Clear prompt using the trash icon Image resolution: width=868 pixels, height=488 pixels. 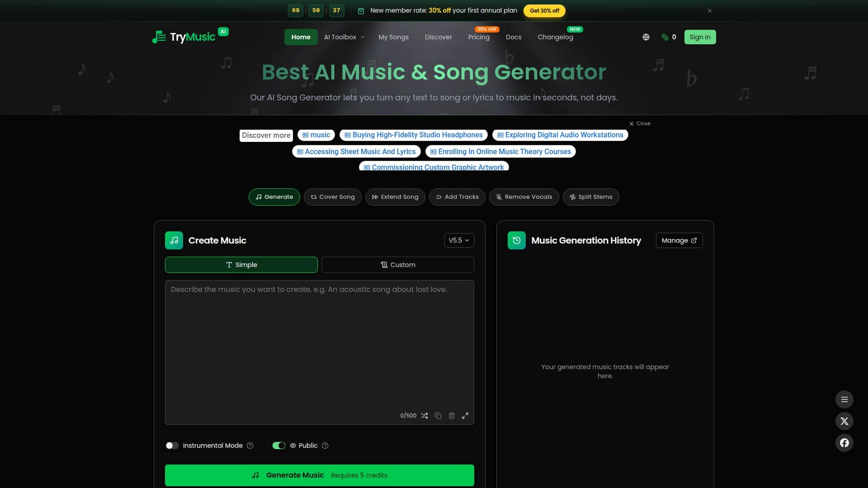click(451, 416)
